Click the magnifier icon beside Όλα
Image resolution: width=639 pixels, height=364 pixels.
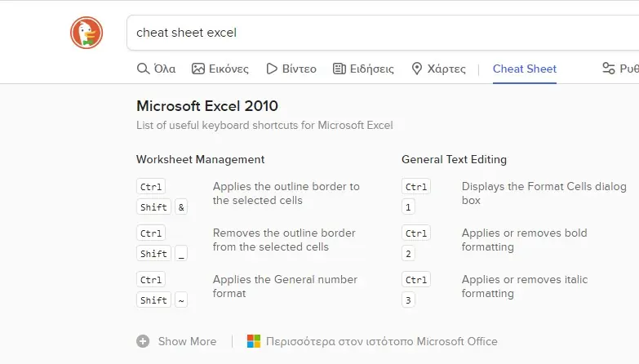coord(143,69)
